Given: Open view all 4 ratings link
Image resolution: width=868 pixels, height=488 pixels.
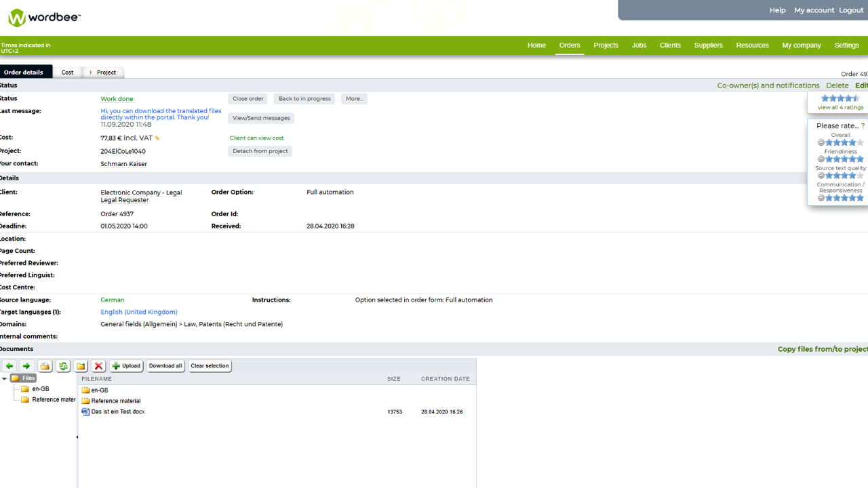Looking at the screenshot, I should pyautogui.click(x=840, y=108).
